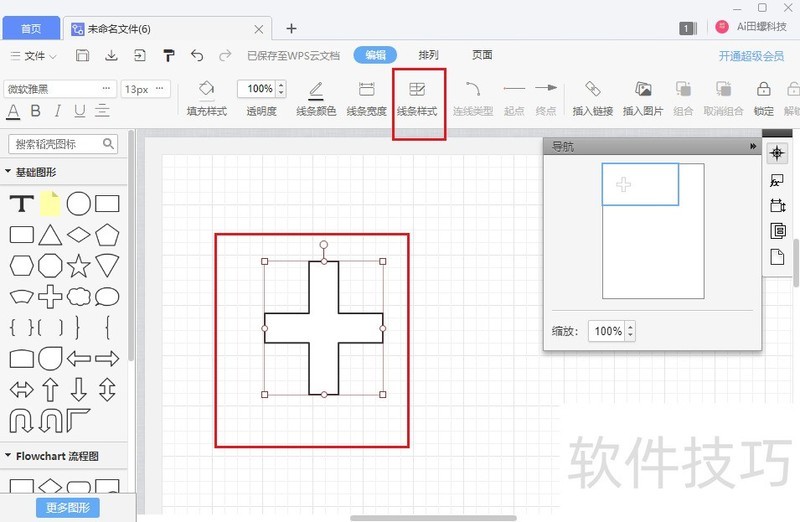This screenshot has height=522, width=800.
Task: Toggle italic text formatting
Action: pyautogui.click(x=57, y=111)
